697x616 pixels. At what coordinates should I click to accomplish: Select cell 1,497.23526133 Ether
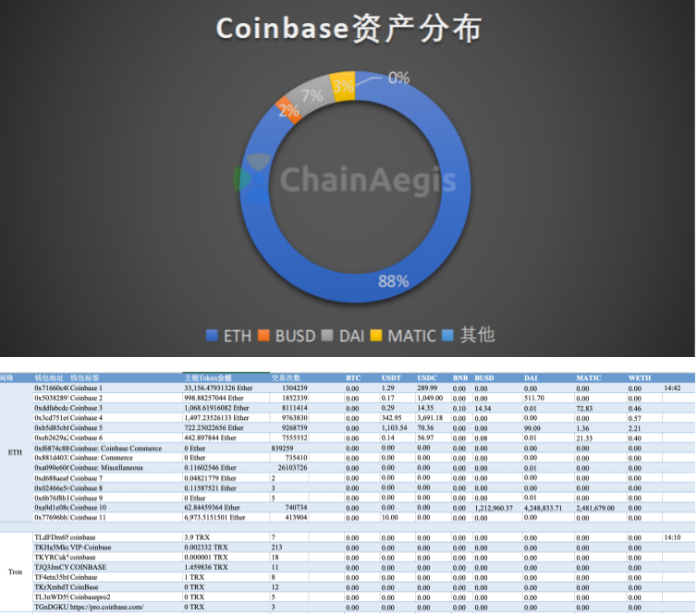click(x=226, y=418)
